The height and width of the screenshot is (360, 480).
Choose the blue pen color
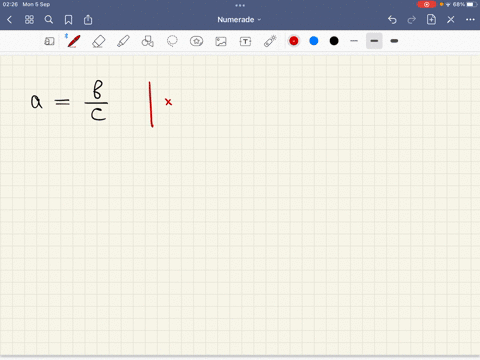(314, 41)
